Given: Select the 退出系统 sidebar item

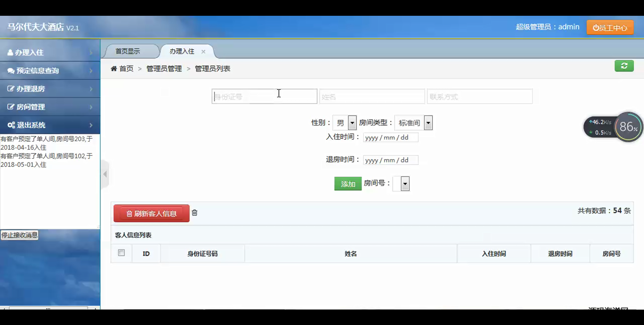Looking at the screenshot, I should tap(50, 125).
